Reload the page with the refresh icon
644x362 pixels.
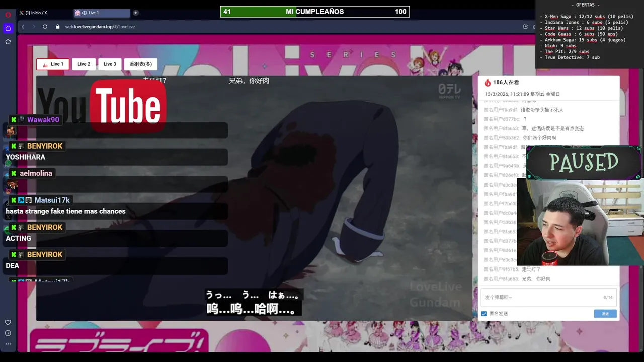pos(45,27)
